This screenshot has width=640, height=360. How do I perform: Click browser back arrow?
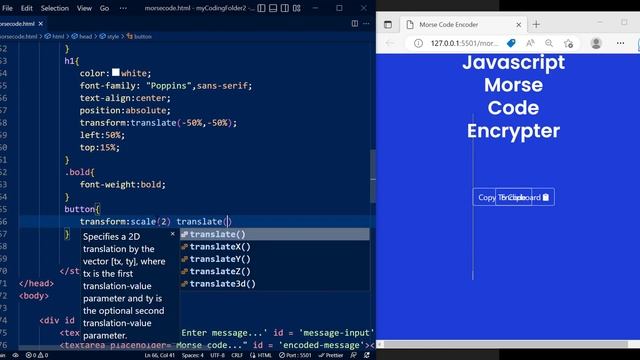coord(390,43)
